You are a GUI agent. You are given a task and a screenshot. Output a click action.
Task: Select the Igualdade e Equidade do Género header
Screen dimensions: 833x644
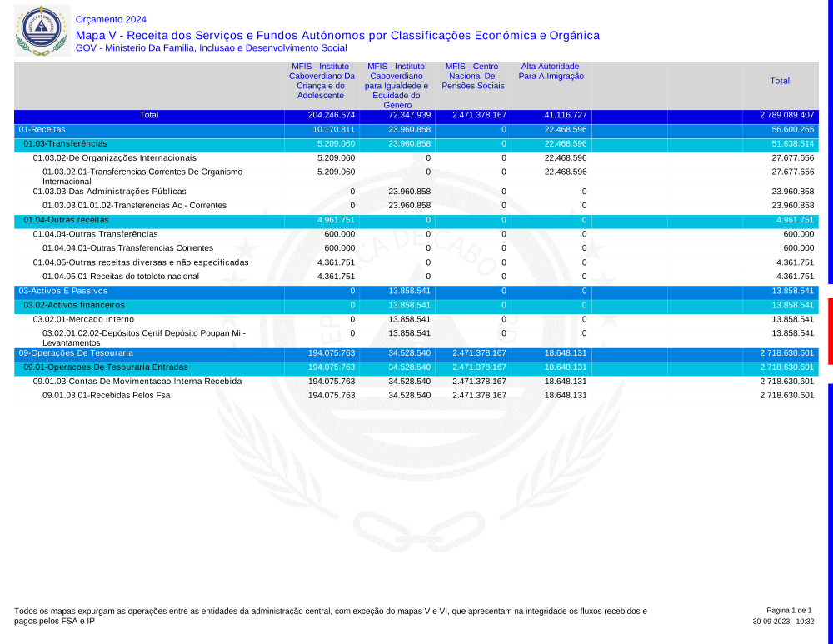coord(397,85)
